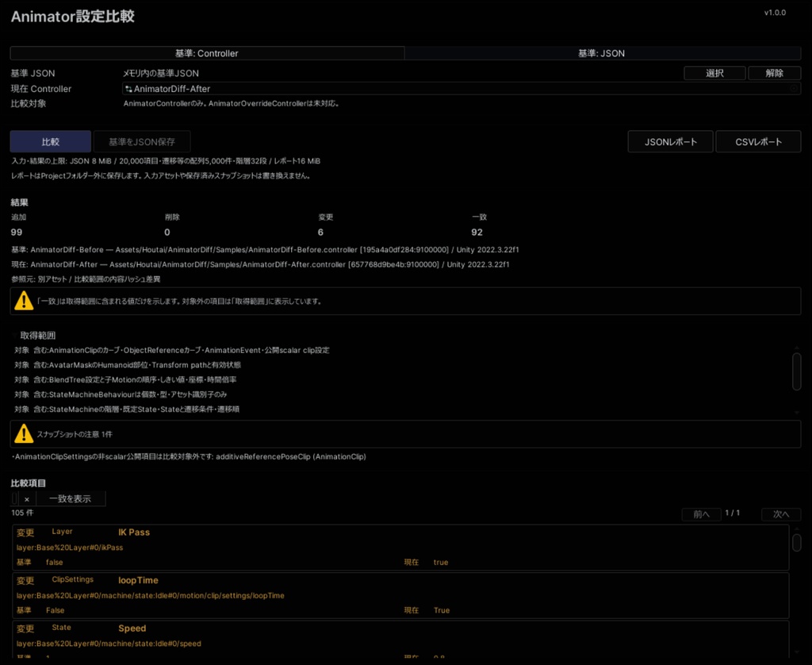Click the 基準をJSON保存 button

pos(142,141)
